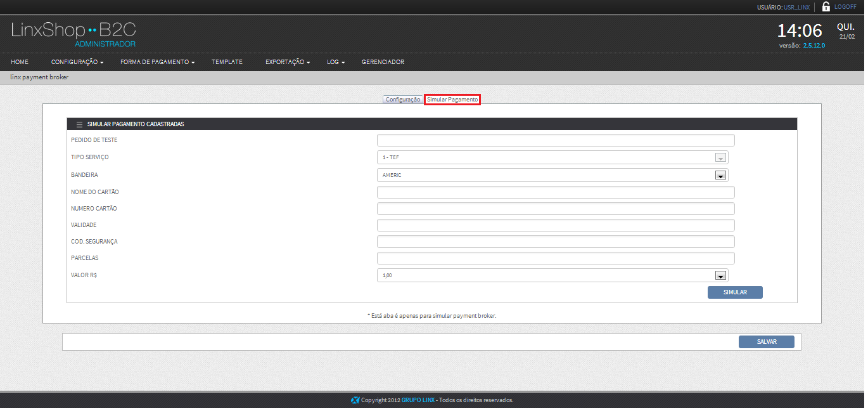Image resolution: width=868 pixels, height=411 pixels.
Task: Focus the Pedido de Teste input field
Action: 556,140
